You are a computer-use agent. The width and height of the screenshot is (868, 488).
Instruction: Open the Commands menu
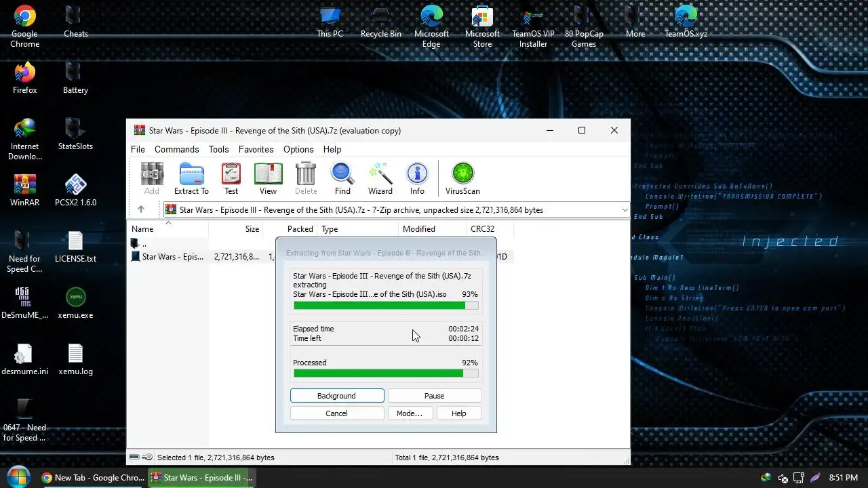pyautogui.click(x=176, y=149)
